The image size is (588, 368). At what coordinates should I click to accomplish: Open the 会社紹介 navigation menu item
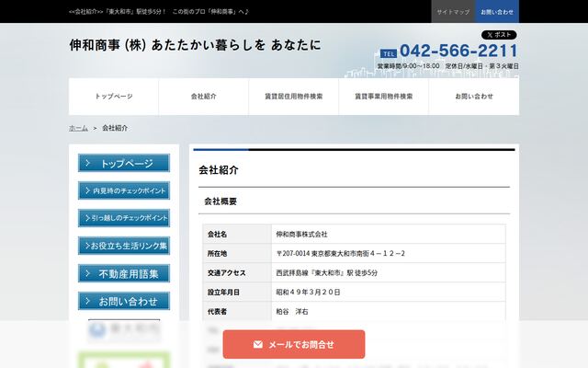click(x=204, y=97)
